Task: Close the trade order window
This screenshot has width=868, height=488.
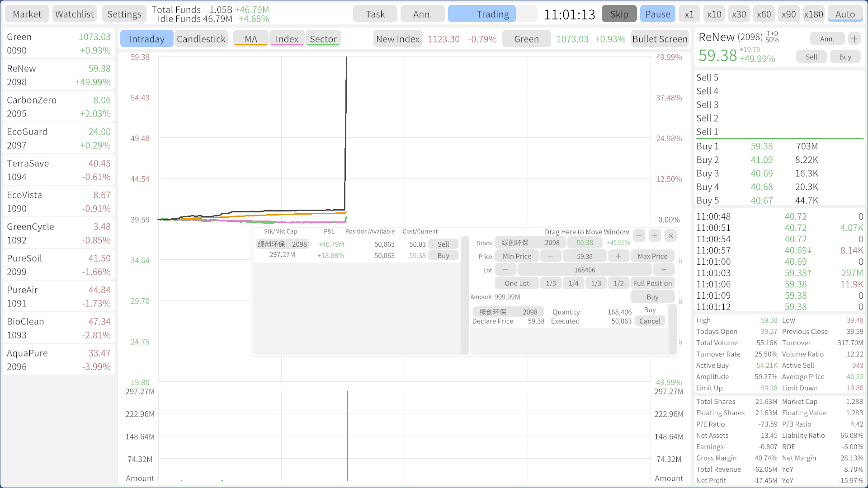Action: coord(670,235)
